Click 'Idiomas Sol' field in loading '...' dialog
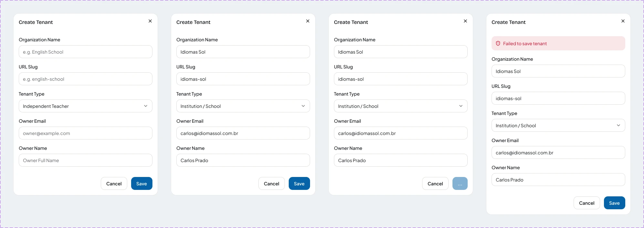This screenshot has height=228, width=644. 401,52
